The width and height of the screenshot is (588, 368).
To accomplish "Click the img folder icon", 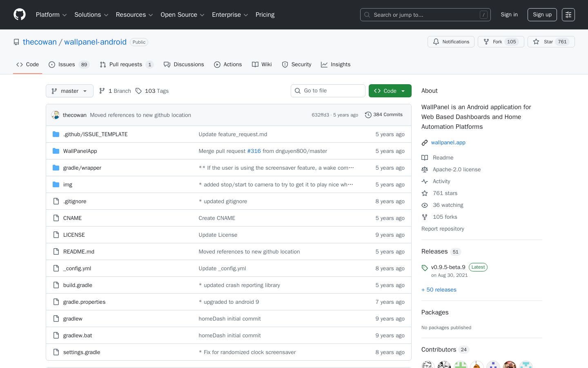I will (56, 184).
